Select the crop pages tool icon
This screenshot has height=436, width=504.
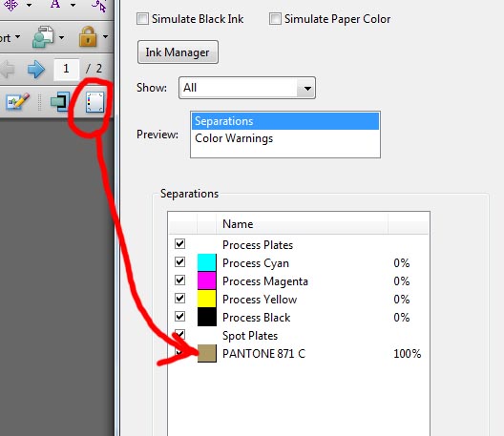pos(60,101)
